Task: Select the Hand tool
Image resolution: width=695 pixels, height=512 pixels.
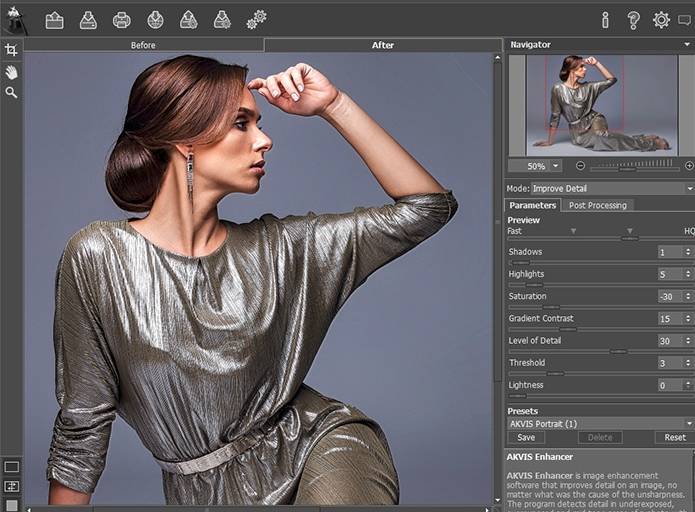Action: pos(11,72)
